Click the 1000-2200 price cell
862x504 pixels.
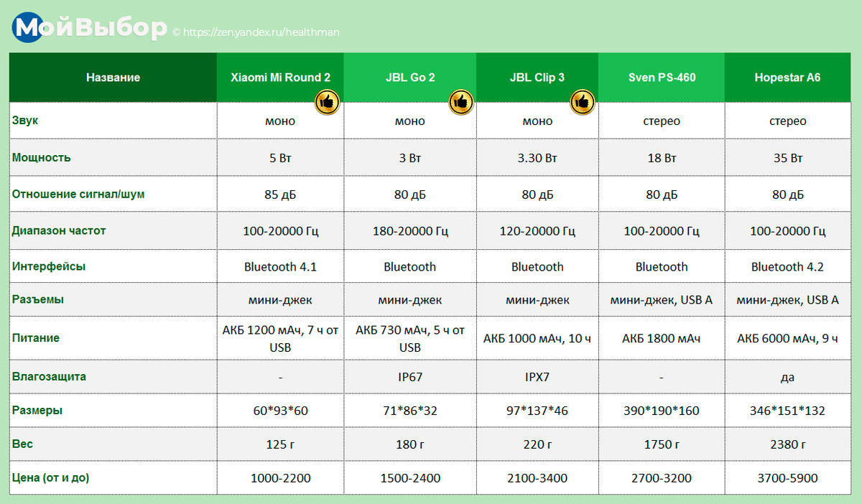click(x=280, y=478)
